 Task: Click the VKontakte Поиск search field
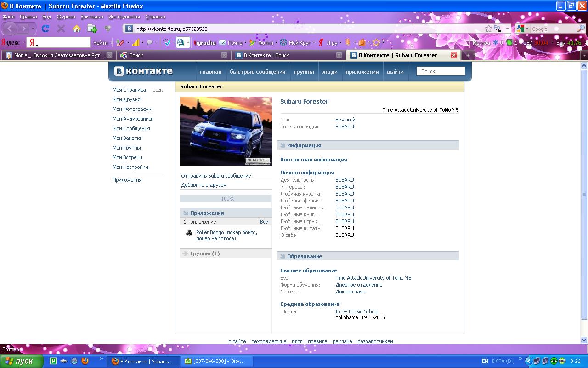coord(441,71)
